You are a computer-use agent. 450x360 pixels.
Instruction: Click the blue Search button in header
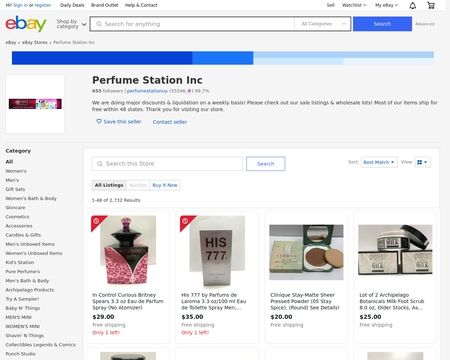coord(382,24)
